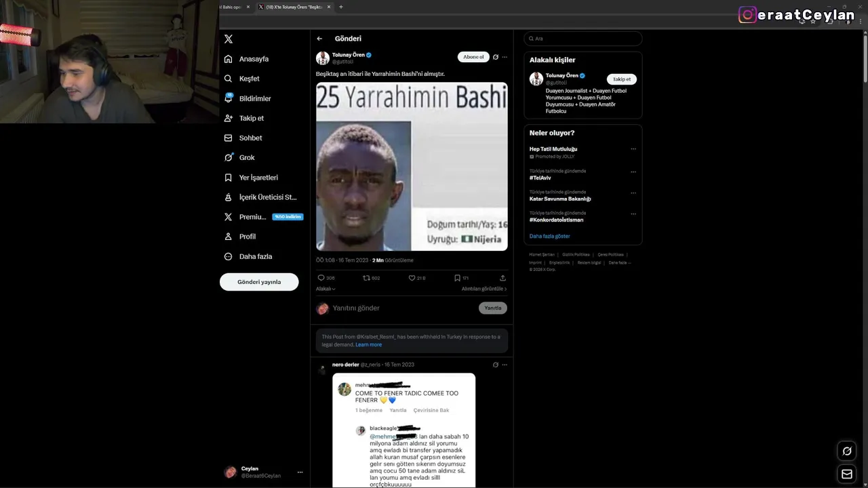The height and width of the screenshot is (488, 868).
Task: Open options for #Konkordatolstisman trend
Action: [x=633, y=213]
